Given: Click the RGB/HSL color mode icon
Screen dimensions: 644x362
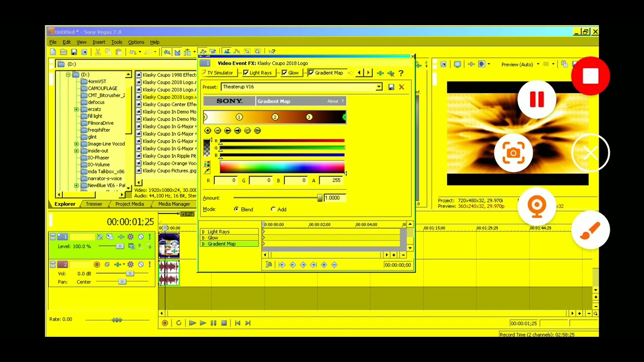Looking at the screenshot, I should pyautogui.click(x=207, y=164).
